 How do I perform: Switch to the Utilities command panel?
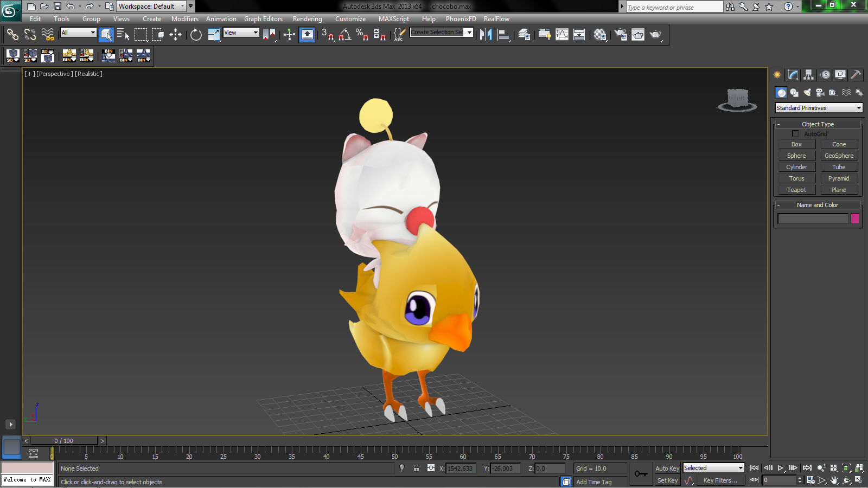pos(856,75)
